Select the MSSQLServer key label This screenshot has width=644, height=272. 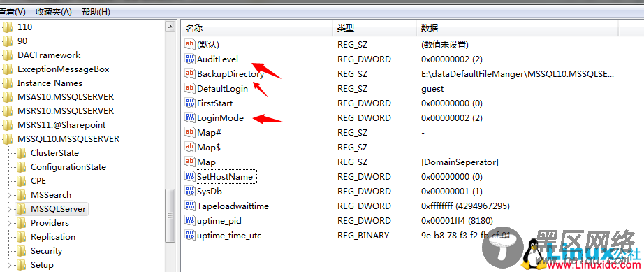(58, 209)
